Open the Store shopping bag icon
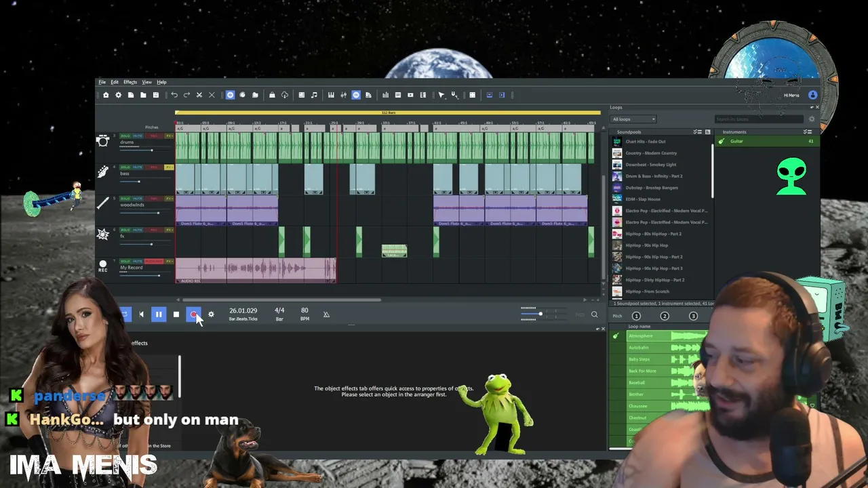This screenshot has height=488, width=868. [272, 95]
